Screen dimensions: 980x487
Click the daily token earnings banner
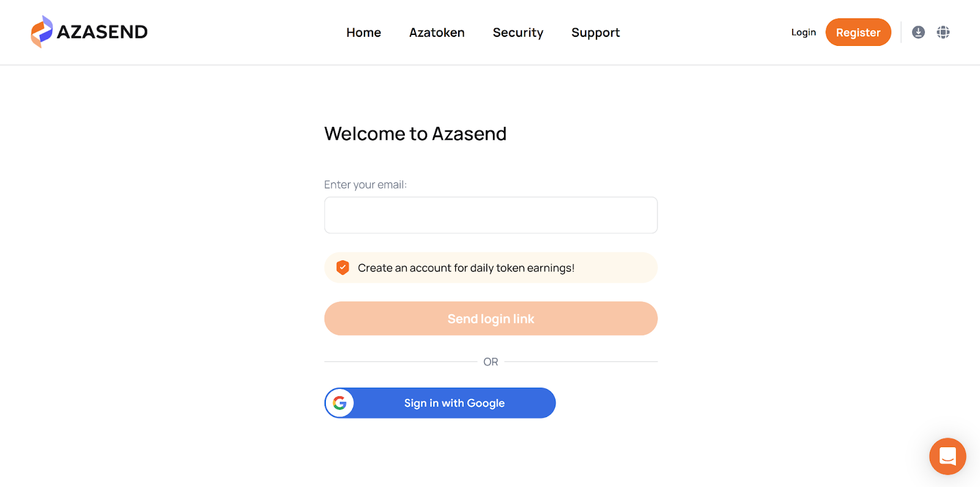point(491,268)
